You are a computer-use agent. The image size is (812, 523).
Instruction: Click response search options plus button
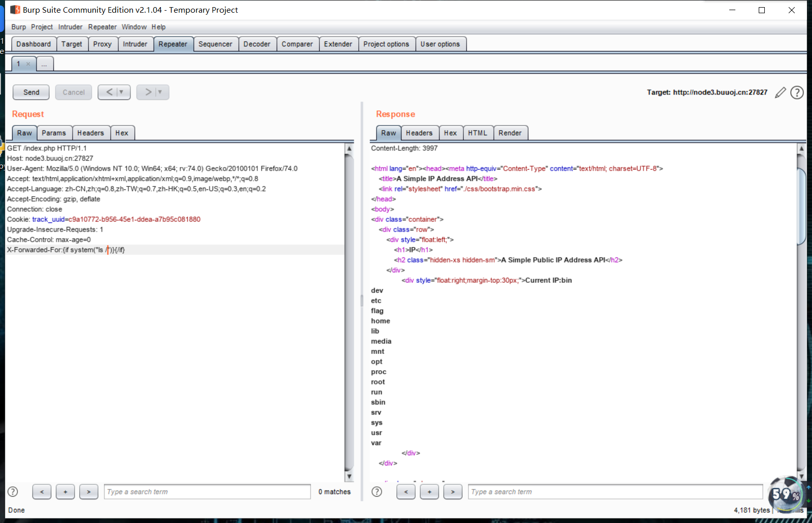(429, 492)
